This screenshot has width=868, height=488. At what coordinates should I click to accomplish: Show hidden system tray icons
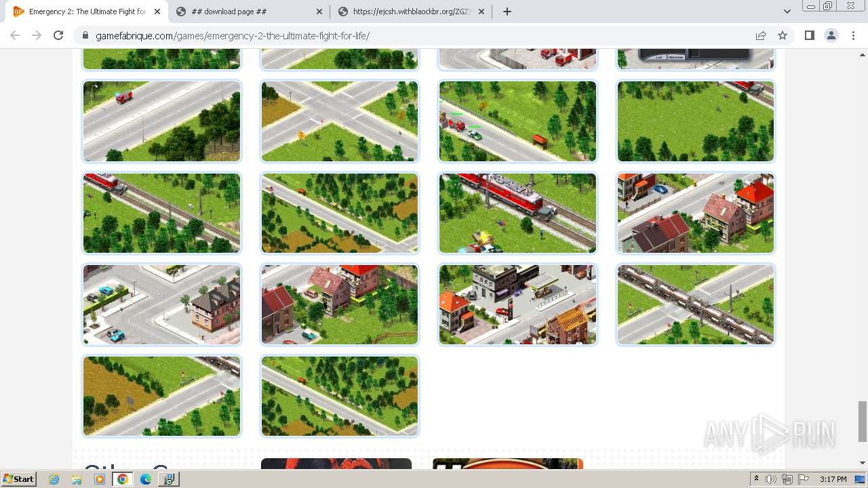(x=756, y=479)
